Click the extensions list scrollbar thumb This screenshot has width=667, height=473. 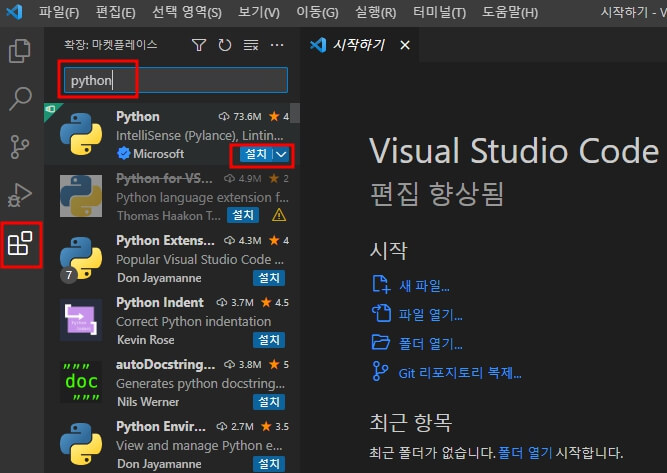pyautogui.click(x=295, y=112)
